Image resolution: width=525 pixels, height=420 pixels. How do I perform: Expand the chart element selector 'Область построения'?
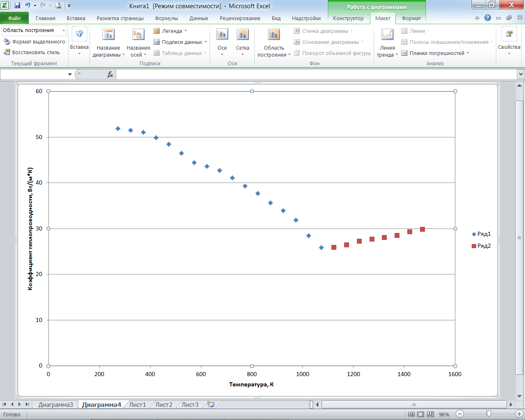coord(64,31)
